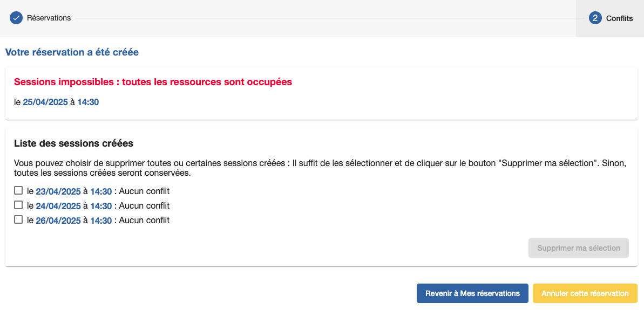This screenshot has width=644, height=310.
Task: Click the red "Sessions impossibles" warning title
Action: tap(153, 82)
